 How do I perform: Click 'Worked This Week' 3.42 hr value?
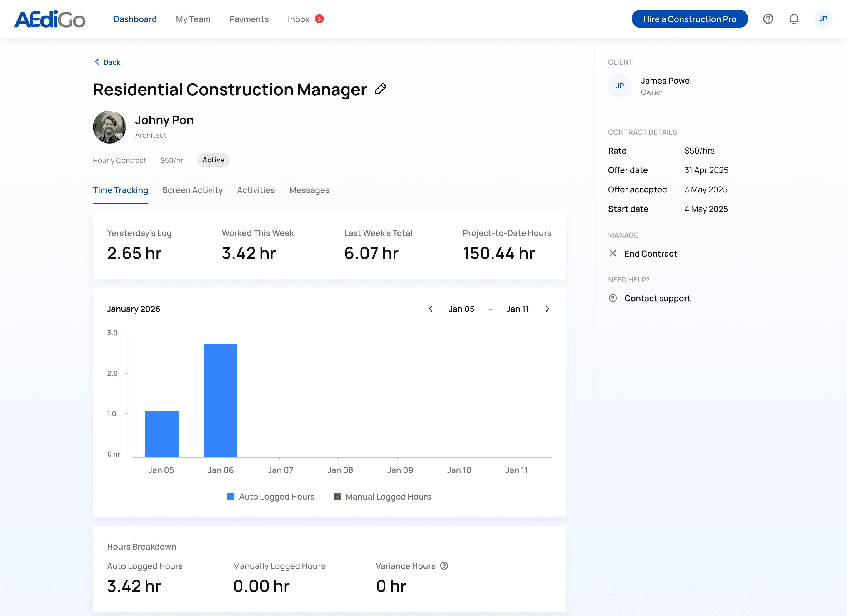(x=249, y=253)
